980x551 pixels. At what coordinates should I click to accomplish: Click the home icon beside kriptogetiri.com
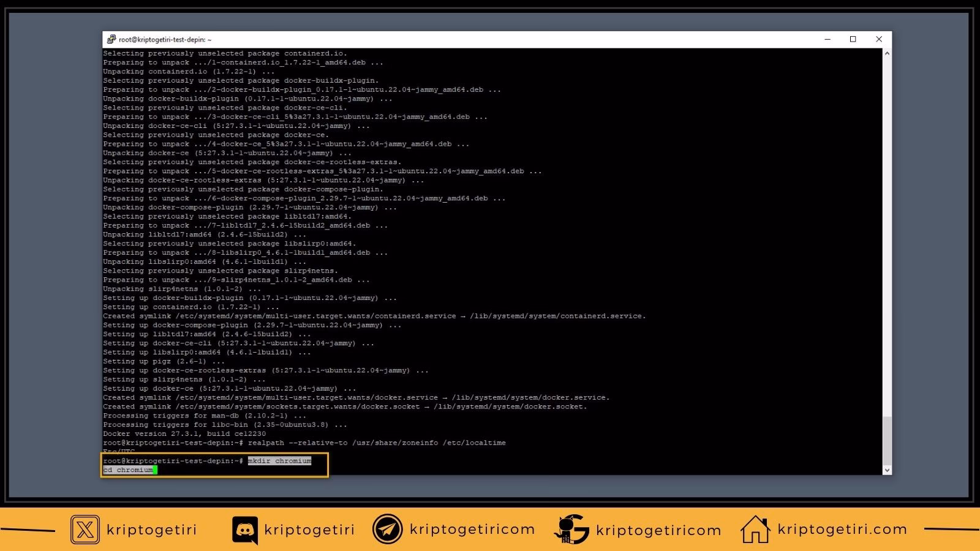click(755, 528)
